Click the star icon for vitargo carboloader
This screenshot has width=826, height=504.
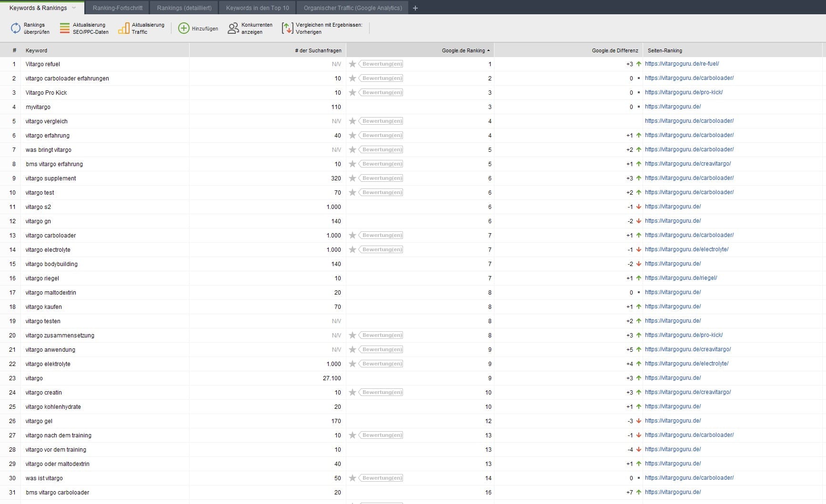353,235
